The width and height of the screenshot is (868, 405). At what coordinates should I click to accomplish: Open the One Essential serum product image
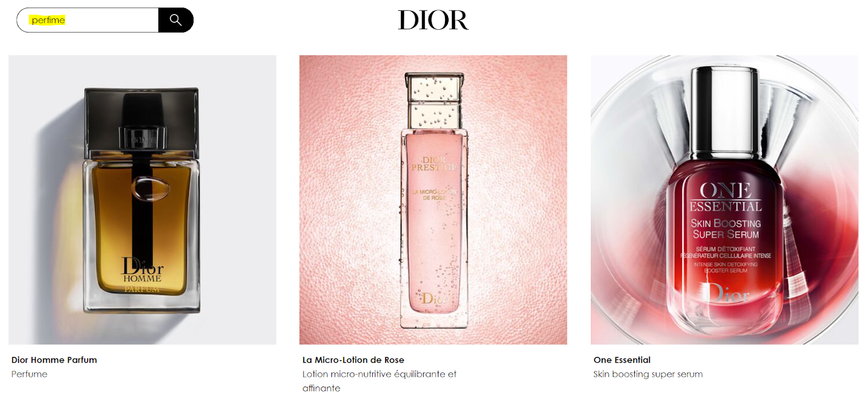[724, 200]
